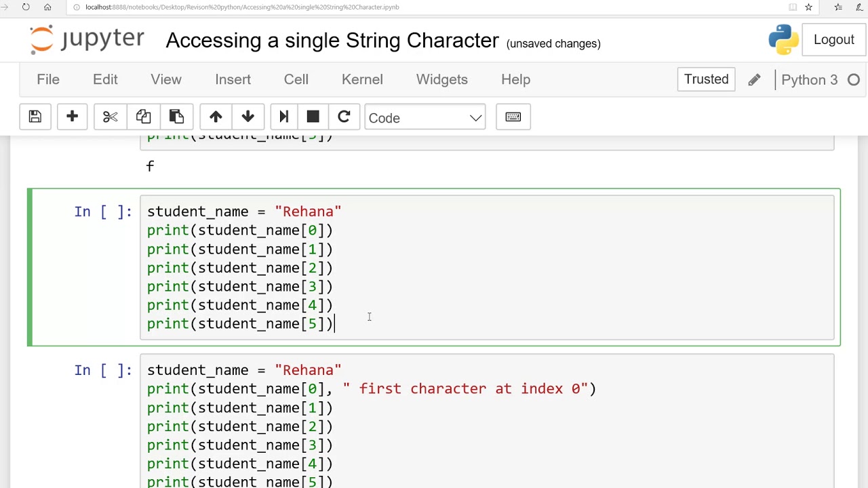Viewport: 868px width, 488px height.
Task: Click inside the active green-bordered code cell
Action: pyautogui.click(x=487, y=268)
